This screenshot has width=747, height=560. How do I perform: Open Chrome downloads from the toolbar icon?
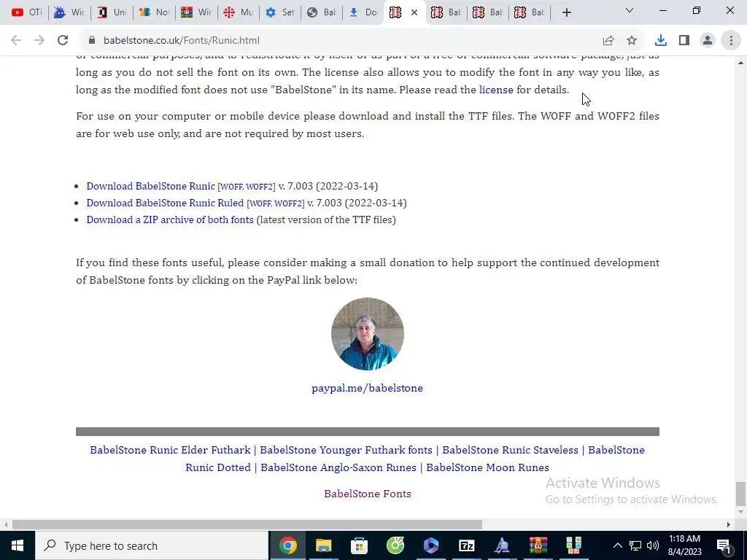(661, 41)
